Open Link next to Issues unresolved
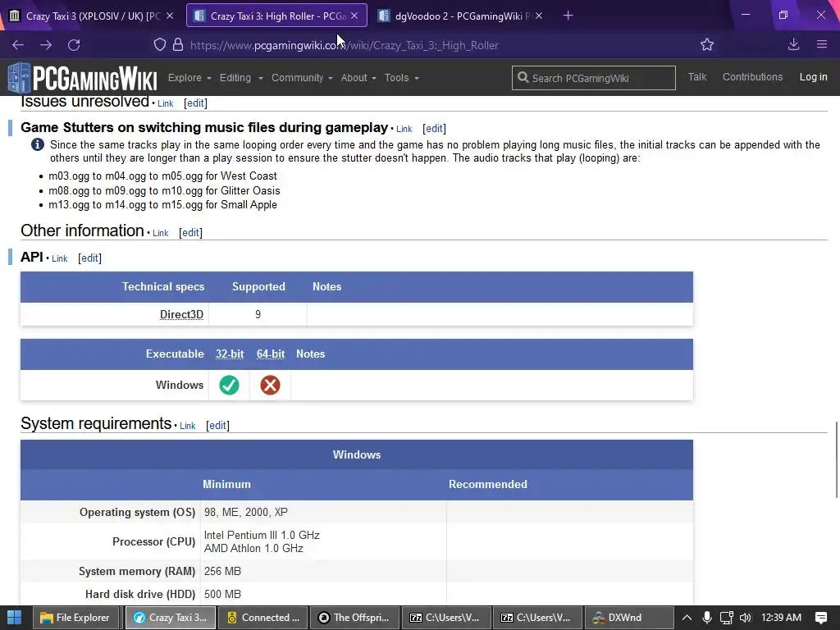 (165, 103)
